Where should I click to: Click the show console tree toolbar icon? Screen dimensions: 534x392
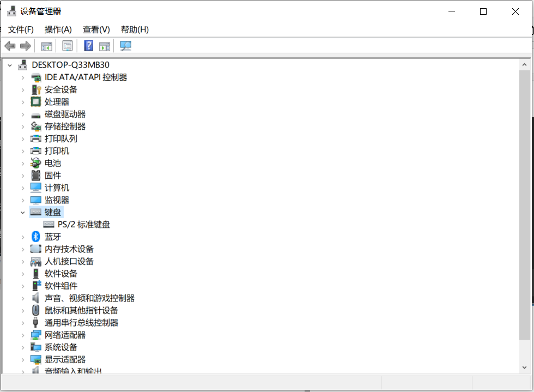pyautogui.click(x=46, y=45)
